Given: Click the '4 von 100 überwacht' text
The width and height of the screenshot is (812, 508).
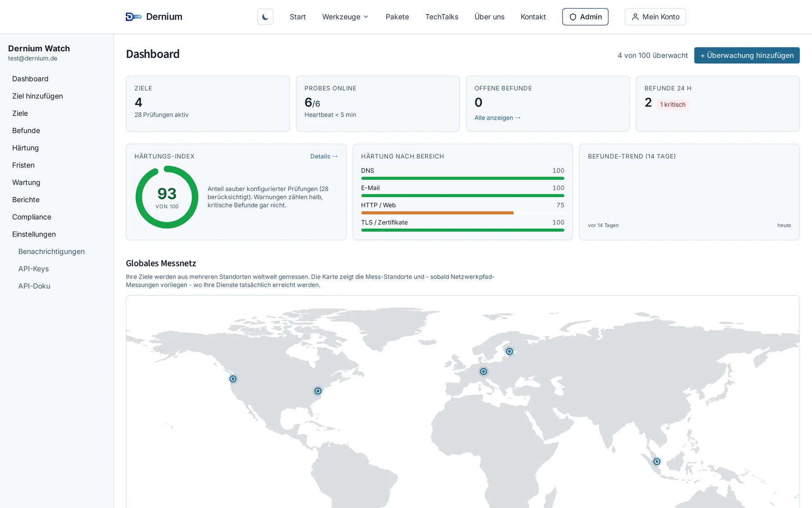Looking at the screenshot, I should [653, 56].
